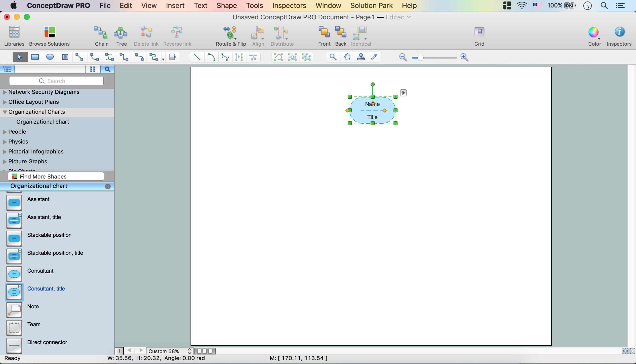Switch library panel to grid view
The width and height of the screenshot is (636, 364).
coord(92,69)
